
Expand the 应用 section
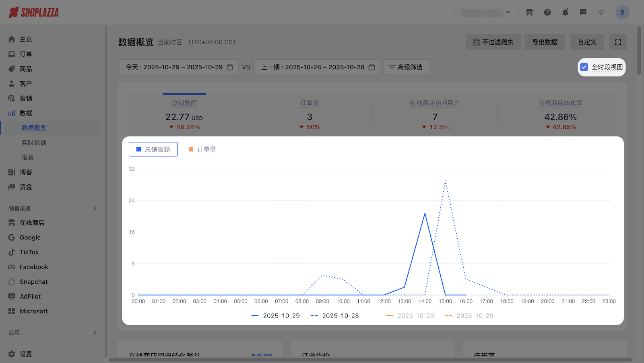pos(95,333)
